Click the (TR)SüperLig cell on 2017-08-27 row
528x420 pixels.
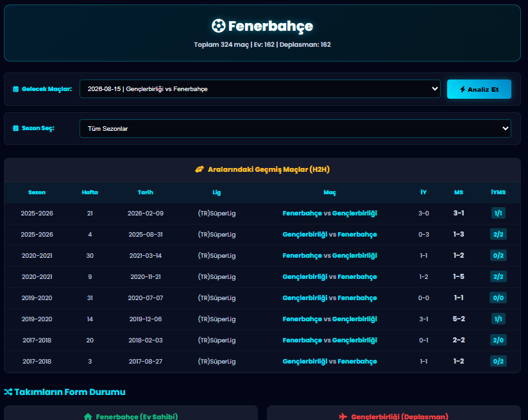(216, 362)
